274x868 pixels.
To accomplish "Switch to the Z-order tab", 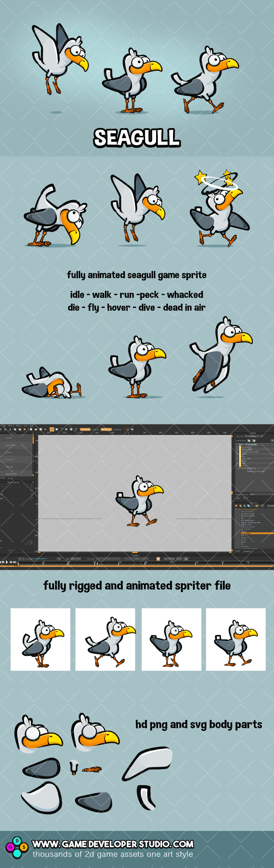I will (11, 478).
